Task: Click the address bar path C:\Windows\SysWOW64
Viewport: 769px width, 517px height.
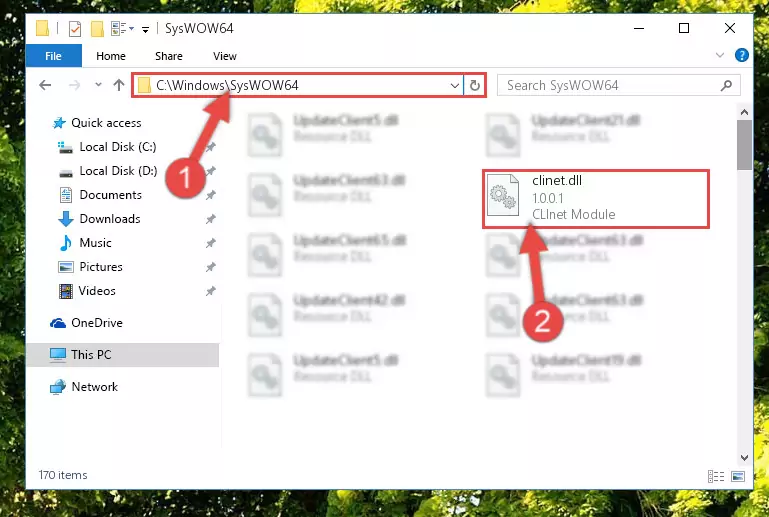Action: (227, 85)
